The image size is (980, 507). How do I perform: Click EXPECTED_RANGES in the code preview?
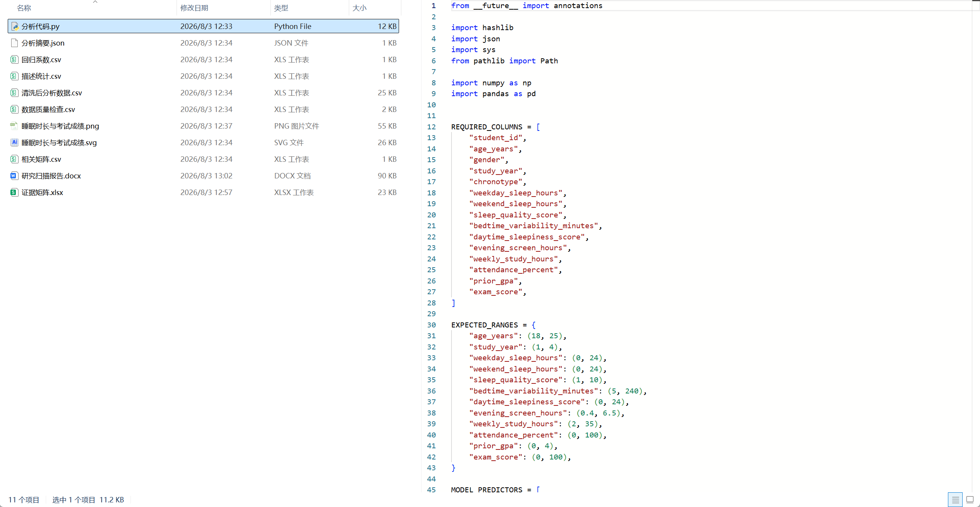pyautogui.click(x=484, y=325)
